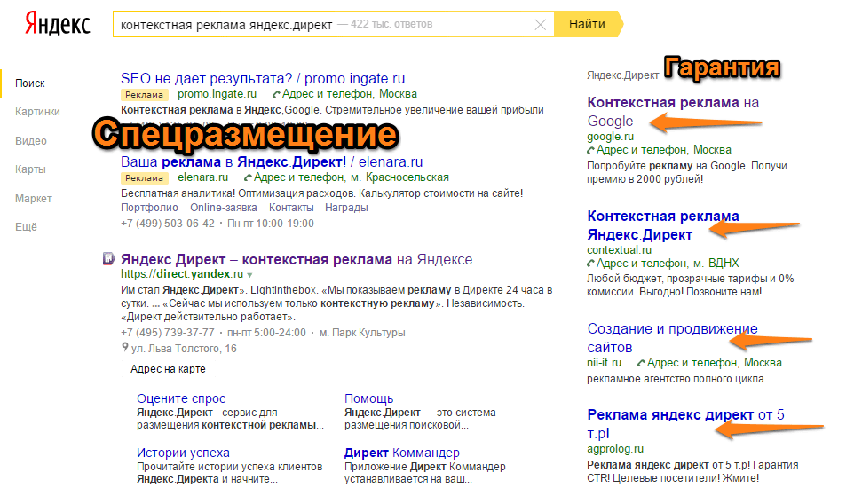This screenshot has width=862, height=504.
Task: Switch to the Картинки tab
Action: (x=37, y=112)
